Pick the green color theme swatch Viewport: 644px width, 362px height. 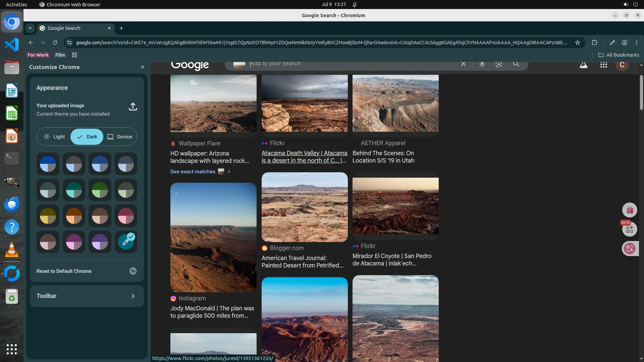[x=100, y=190]
